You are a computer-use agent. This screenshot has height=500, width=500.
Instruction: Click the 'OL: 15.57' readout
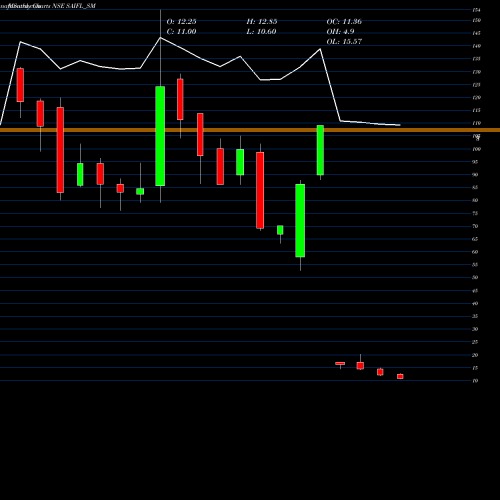pyautogui.click(x=344, y=42)
